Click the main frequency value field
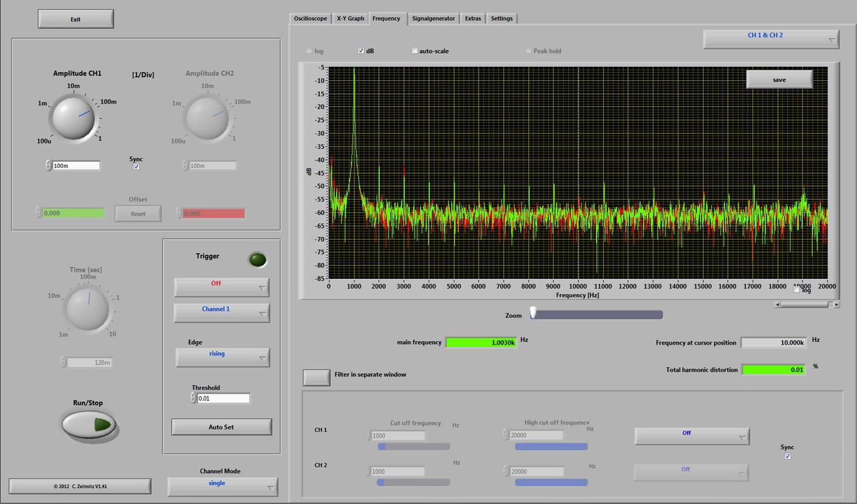The height and width of the screenshot is (504, 857). coord(481,342)
